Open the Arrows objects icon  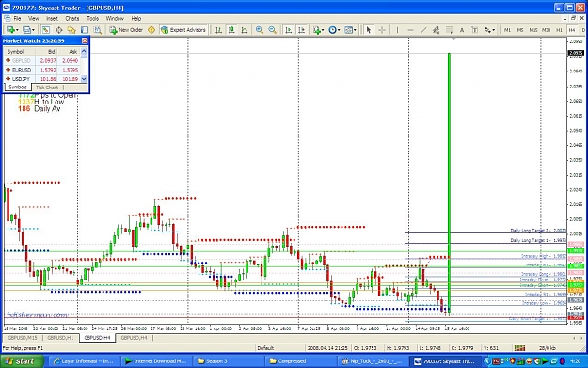click(487, 30)
